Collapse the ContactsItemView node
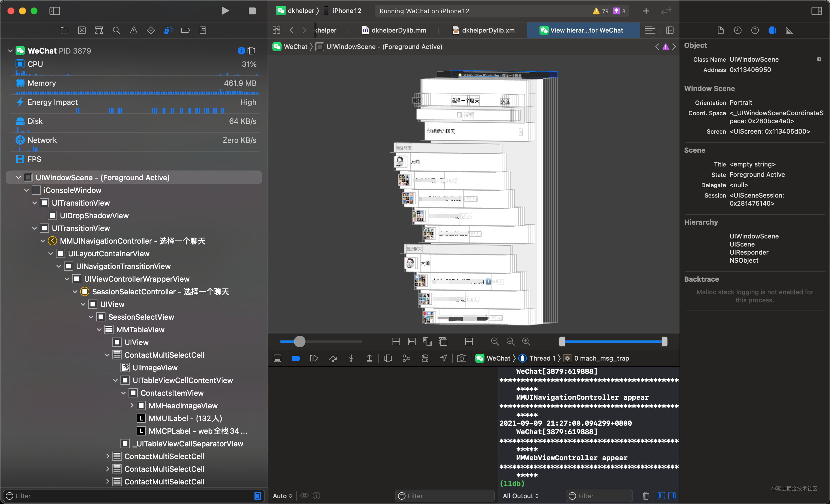830x504 pixels. tap(124, 393)
